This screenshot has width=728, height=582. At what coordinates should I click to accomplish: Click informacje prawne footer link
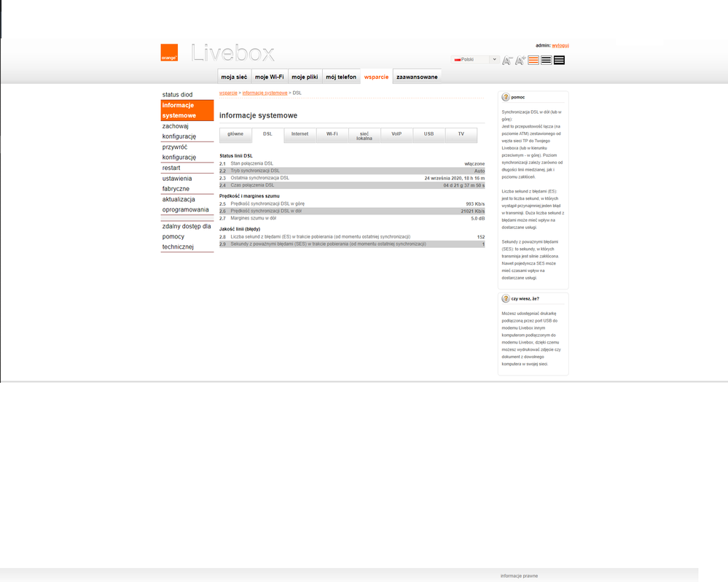tap(519, 576)
